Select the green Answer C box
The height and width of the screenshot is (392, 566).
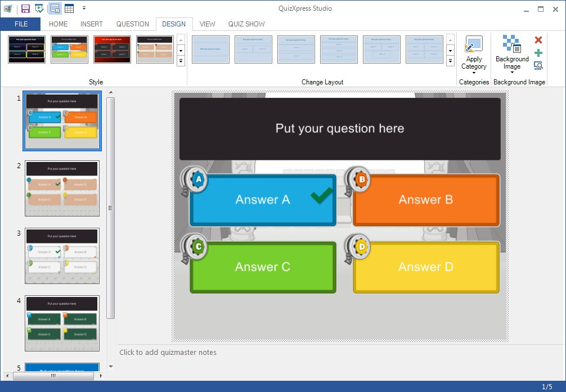coord(263,267)
